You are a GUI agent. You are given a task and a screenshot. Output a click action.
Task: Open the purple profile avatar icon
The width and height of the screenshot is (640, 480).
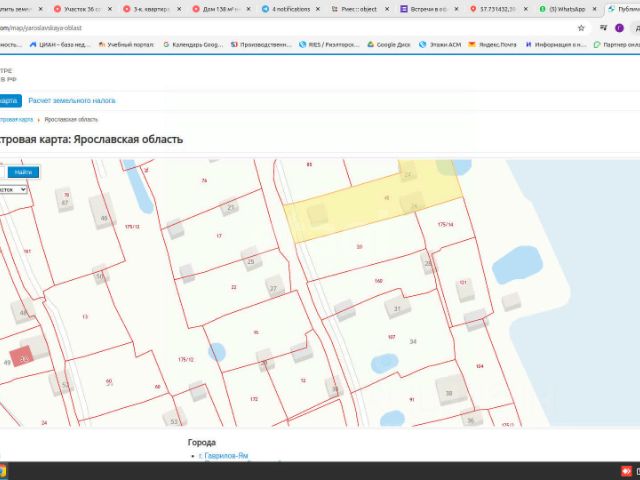[619, 28]
